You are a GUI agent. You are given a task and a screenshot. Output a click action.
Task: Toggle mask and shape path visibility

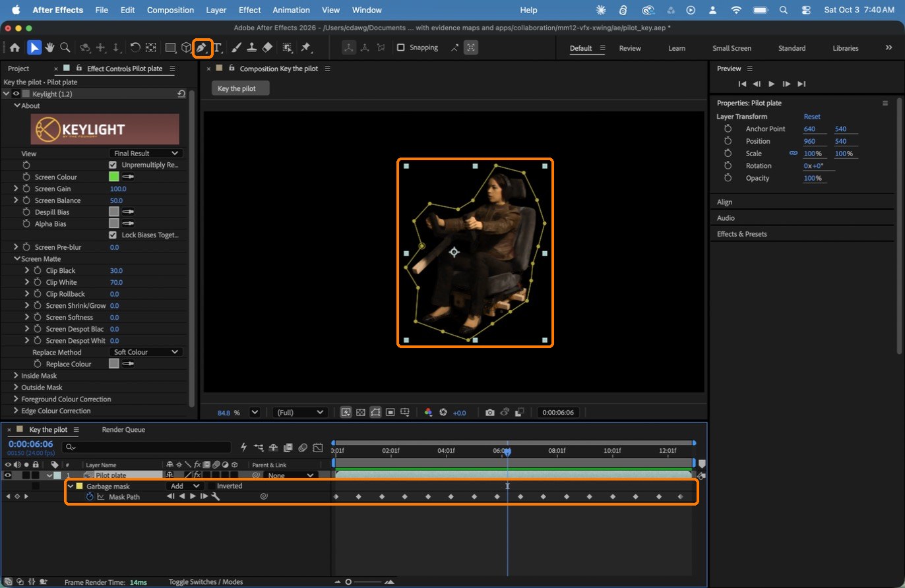click(375, 413)
